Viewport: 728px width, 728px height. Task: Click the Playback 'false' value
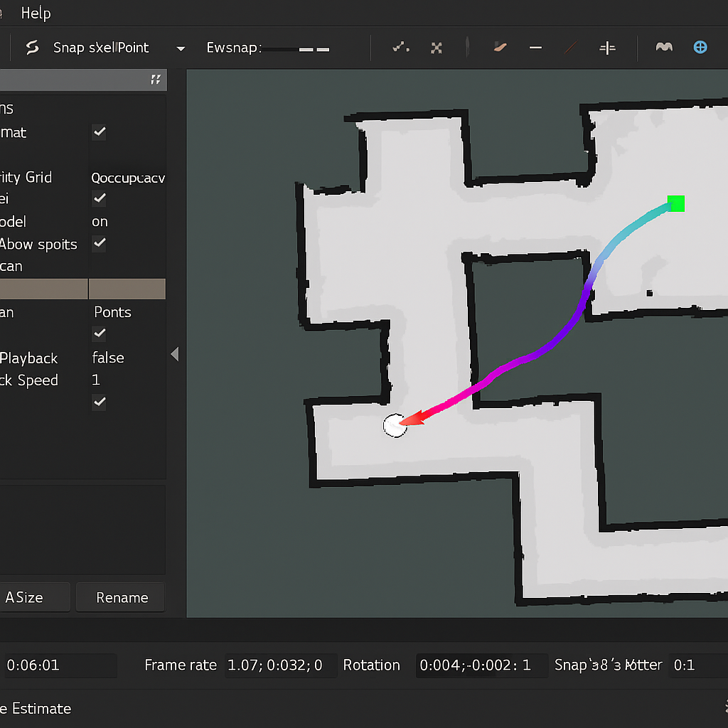pos(108,358)
